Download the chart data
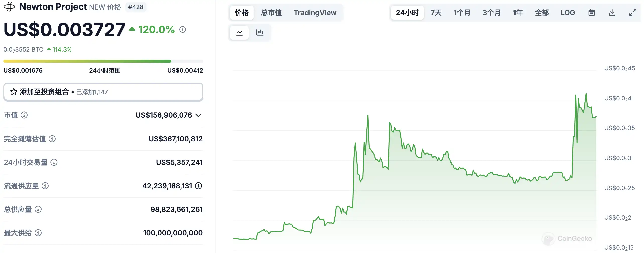This screenshot has height=253, width=644. click(x=612, y=13)
